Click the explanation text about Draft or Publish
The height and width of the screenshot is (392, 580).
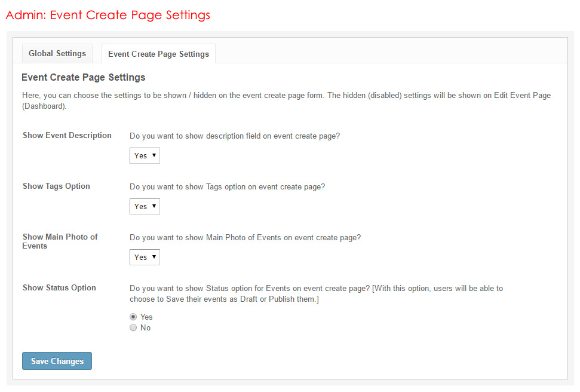coord(316,294)
